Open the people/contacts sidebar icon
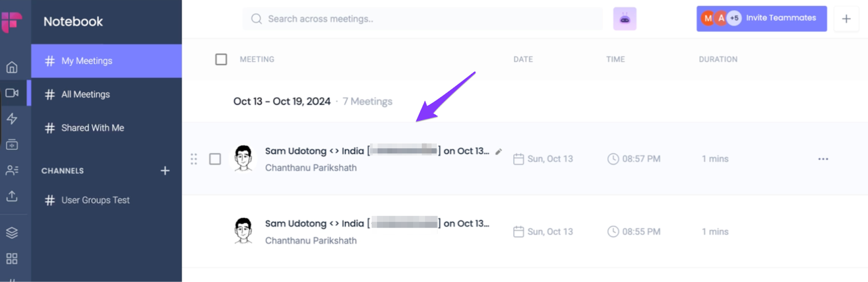The image size is (868, 282). click(x=12, y=170)
